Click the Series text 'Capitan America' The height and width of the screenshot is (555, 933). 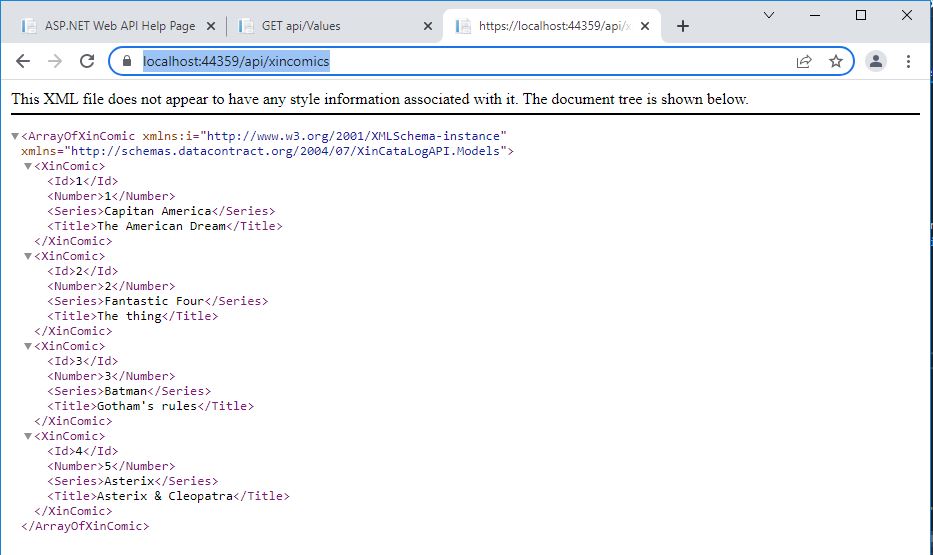(x=158, y=211)
